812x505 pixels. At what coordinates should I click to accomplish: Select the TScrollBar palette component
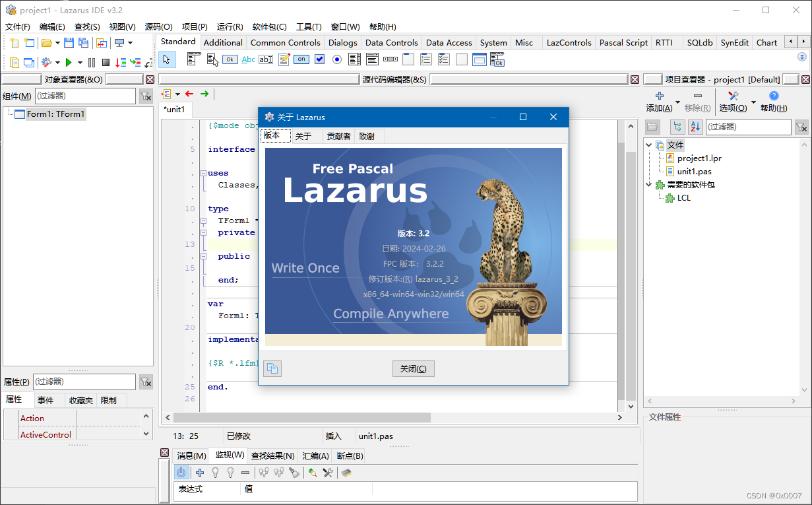pyautogui.click(x=390, y=59)
